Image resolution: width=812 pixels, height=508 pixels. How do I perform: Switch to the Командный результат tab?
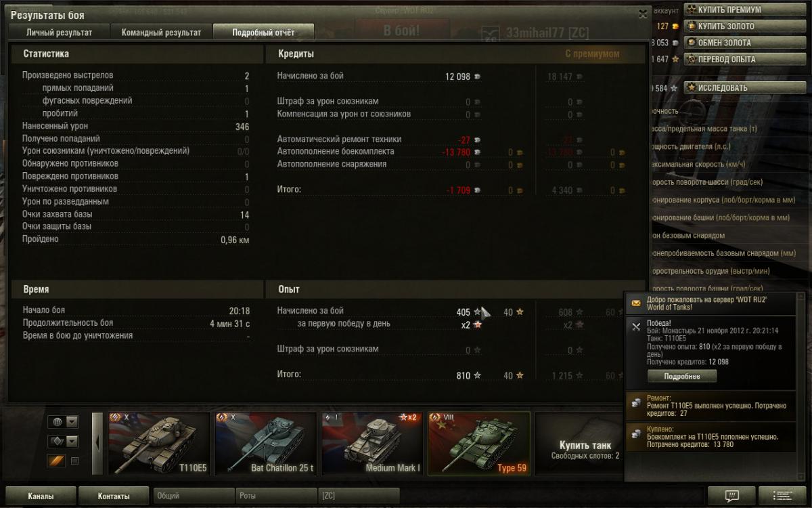tap(161, 32)
